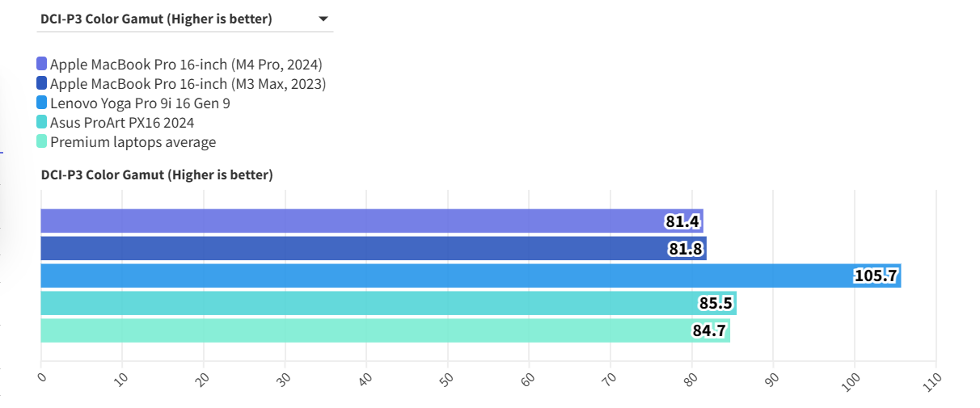Click the Premium laptops average legend swatch
980x408 pixels.
42,142
